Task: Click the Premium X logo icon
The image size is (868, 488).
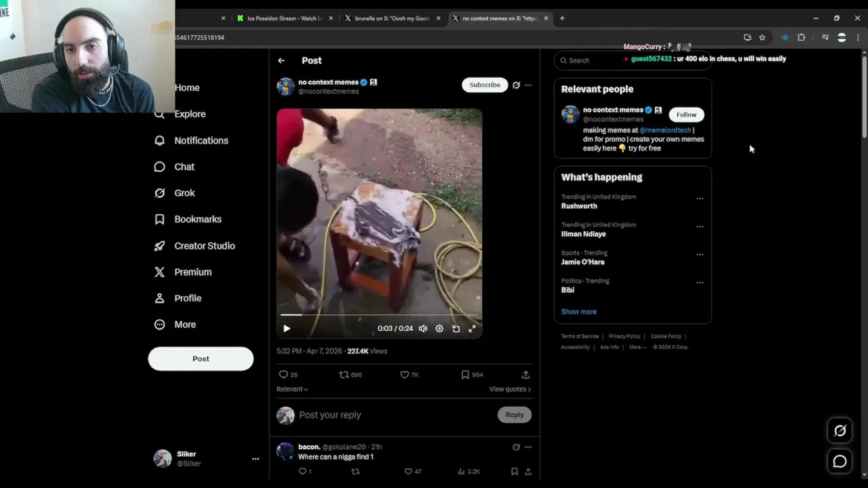Action: pos(159,272)
